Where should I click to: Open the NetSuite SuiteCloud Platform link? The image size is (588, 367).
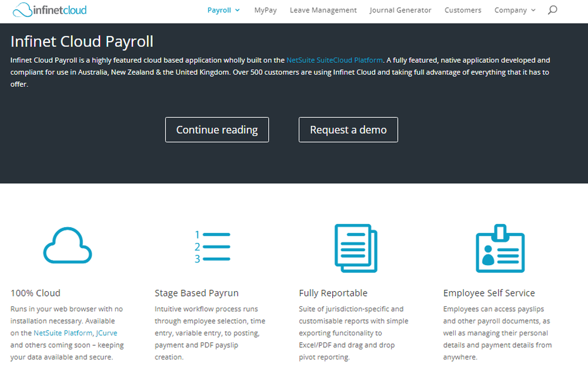click(334, 59)
